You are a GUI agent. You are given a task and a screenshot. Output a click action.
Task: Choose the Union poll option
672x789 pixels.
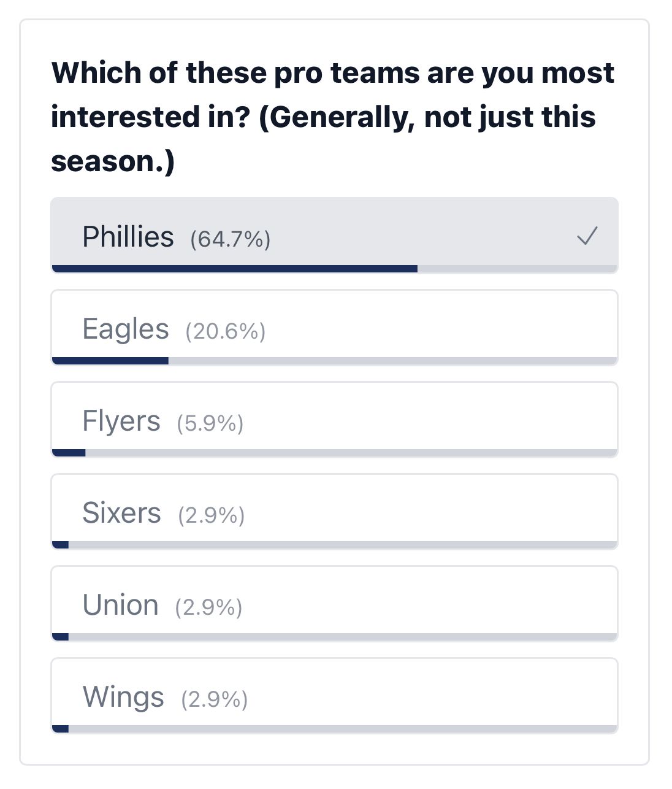[x=334, y=604]
